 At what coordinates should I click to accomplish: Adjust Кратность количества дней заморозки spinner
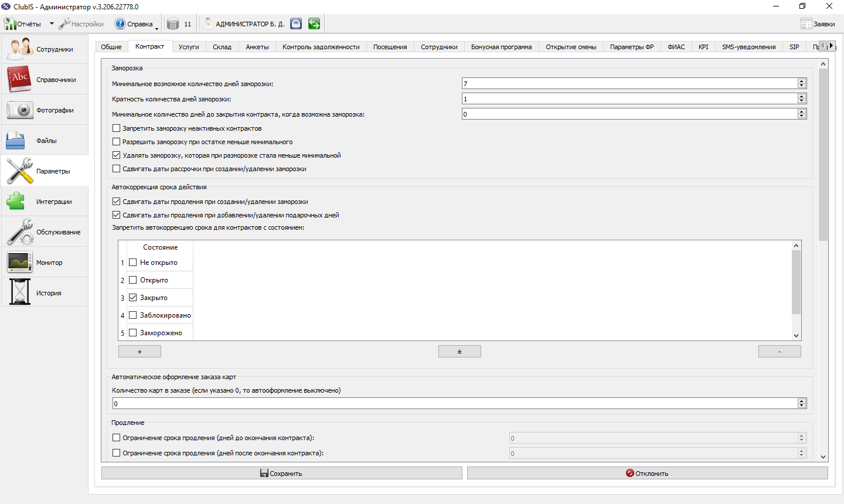[x=802, y=98]
